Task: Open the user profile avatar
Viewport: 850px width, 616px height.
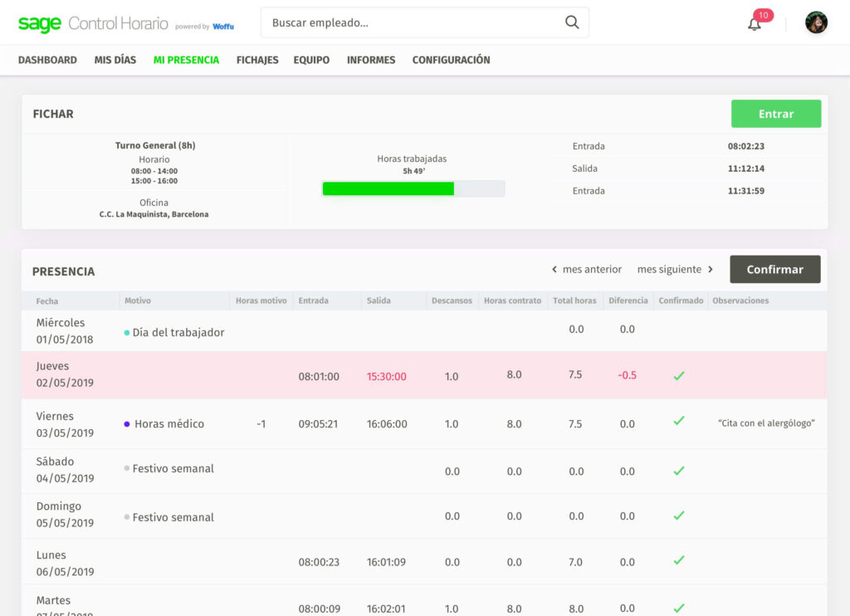Action: coord(816,22)
